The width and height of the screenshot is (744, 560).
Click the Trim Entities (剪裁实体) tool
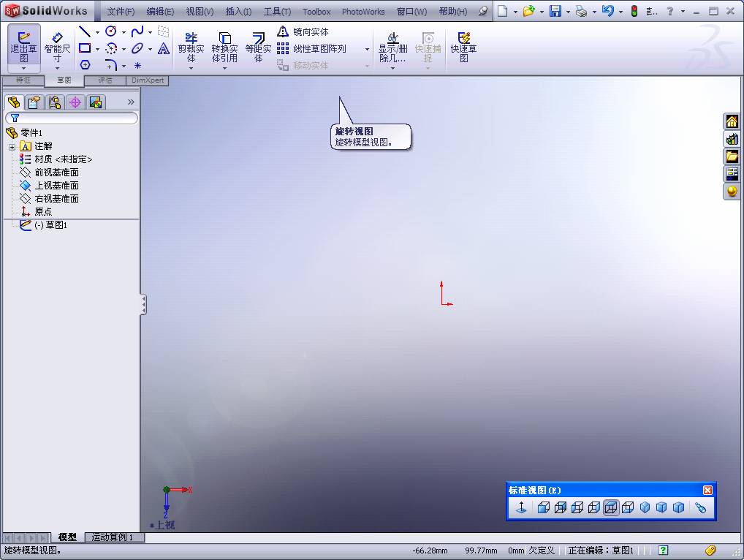pyautogui.click(x=191, y=48)
